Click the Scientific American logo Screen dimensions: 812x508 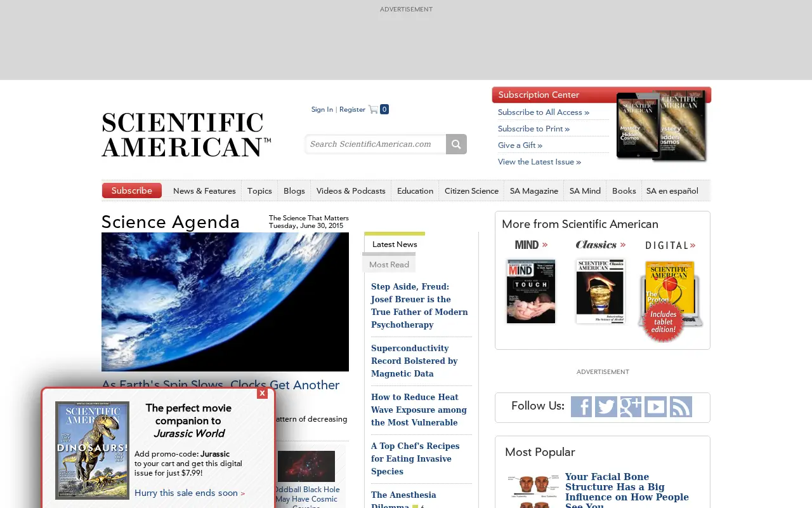click(187, 135)
